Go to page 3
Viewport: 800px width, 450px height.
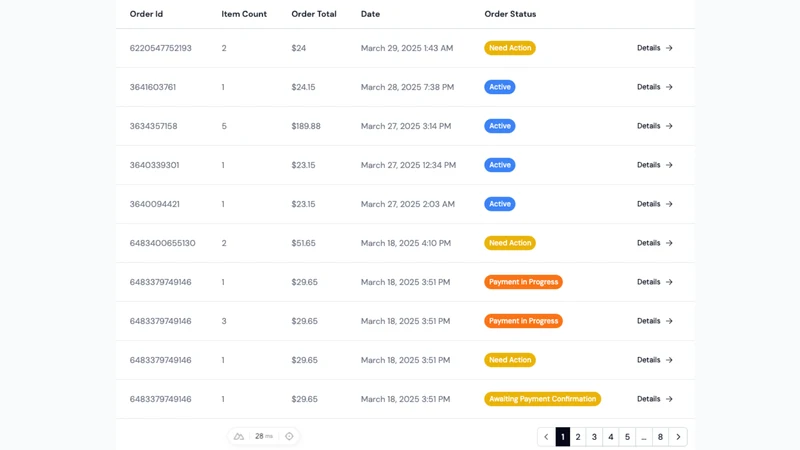[594, 437]
